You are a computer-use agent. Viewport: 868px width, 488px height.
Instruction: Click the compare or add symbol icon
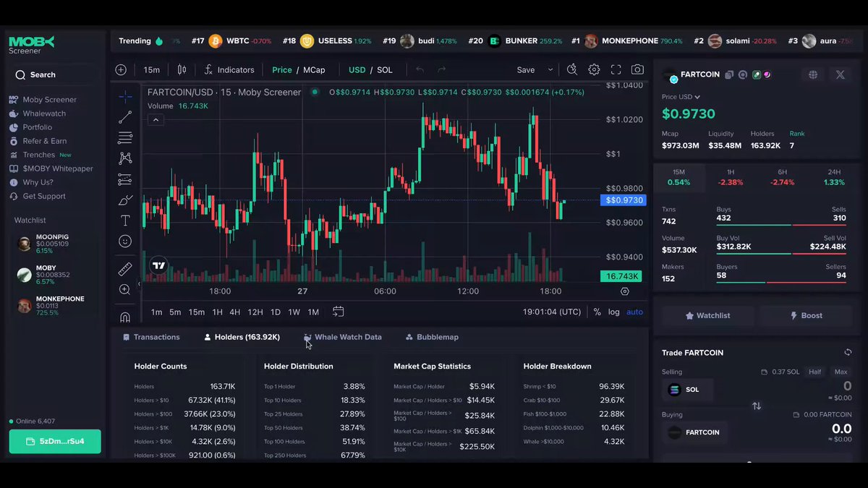(121, 70)
